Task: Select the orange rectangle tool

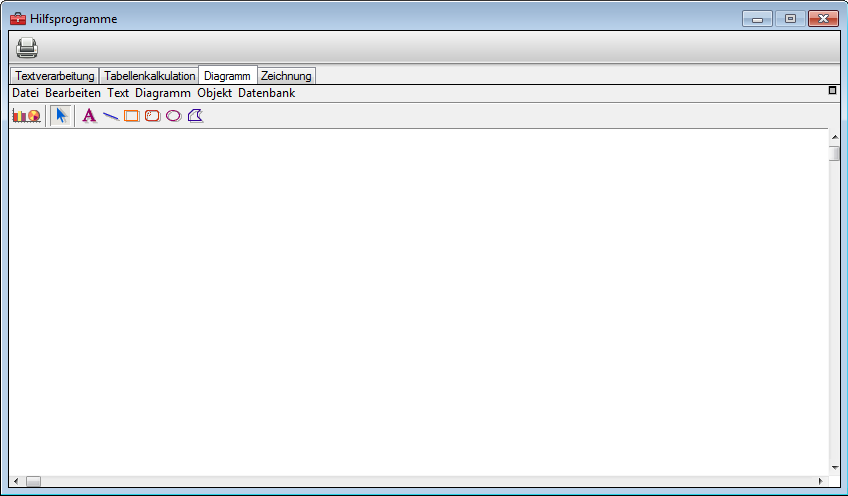Action: 131,116
